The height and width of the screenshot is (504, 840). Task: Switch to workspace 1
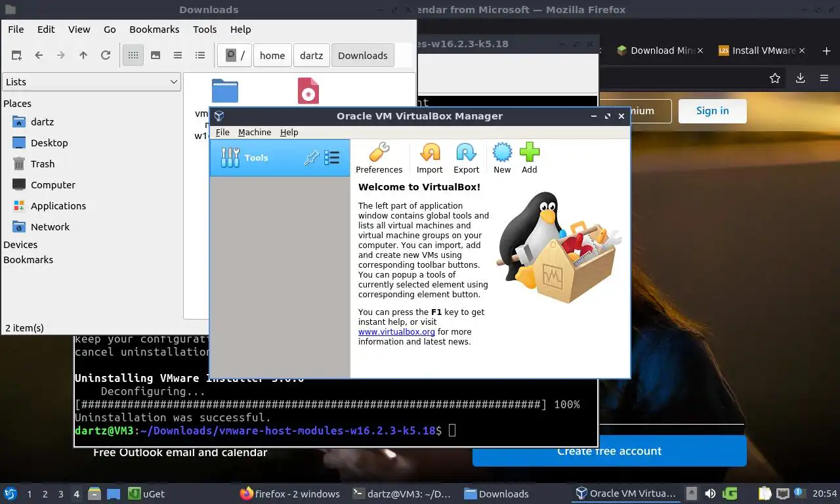coord(29,494)
